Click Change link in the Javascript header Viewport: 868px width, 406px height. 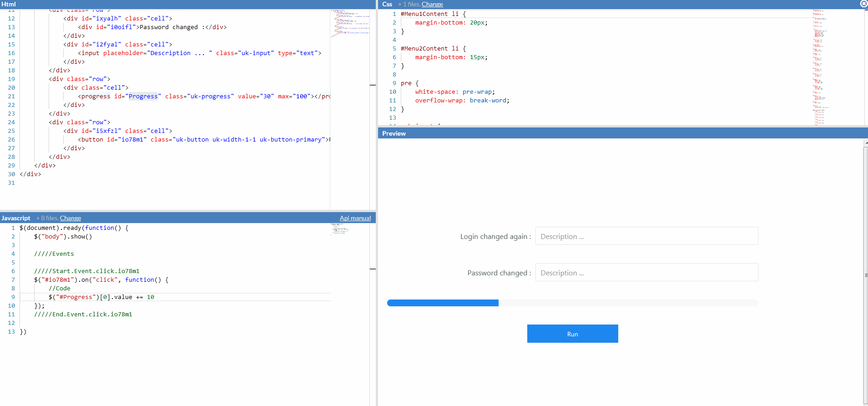(70, 218)
